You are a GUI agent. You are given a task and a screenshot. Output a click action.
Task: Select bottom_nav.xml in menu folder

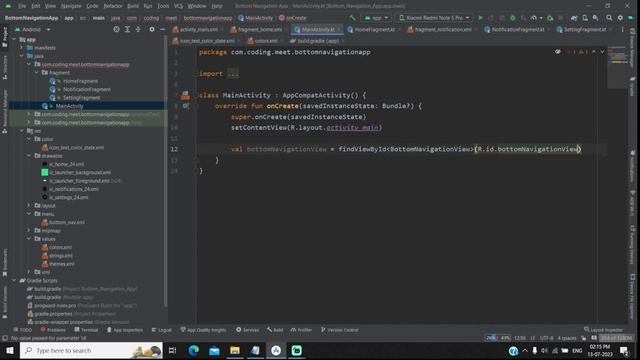pos(67,222)
